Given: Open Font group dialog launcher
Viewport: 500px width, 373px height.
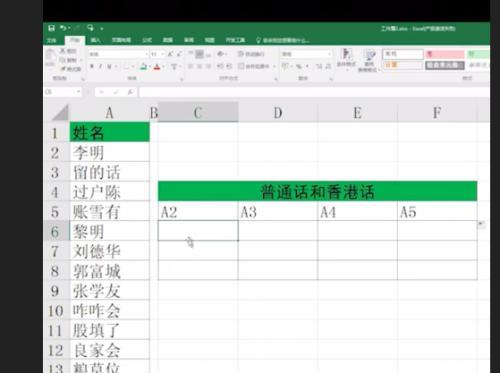Looking at the screenshot, I should pos(182,79).
